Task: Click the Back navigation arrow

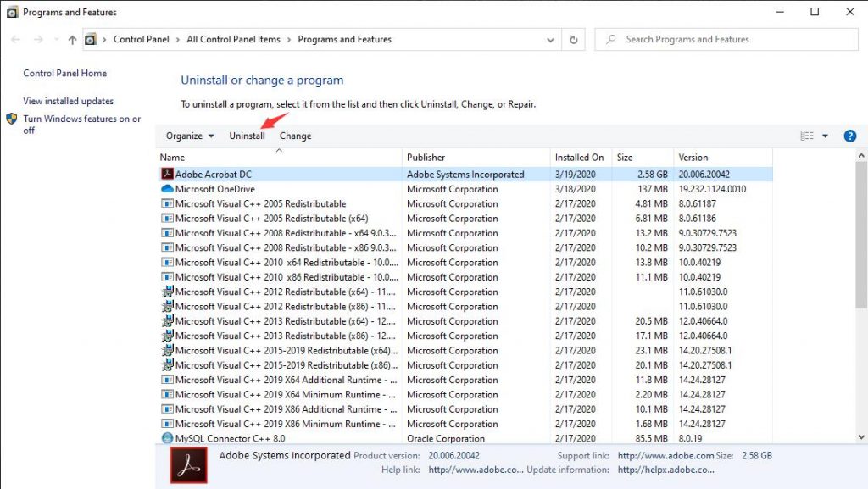Action: pos(15,39)
